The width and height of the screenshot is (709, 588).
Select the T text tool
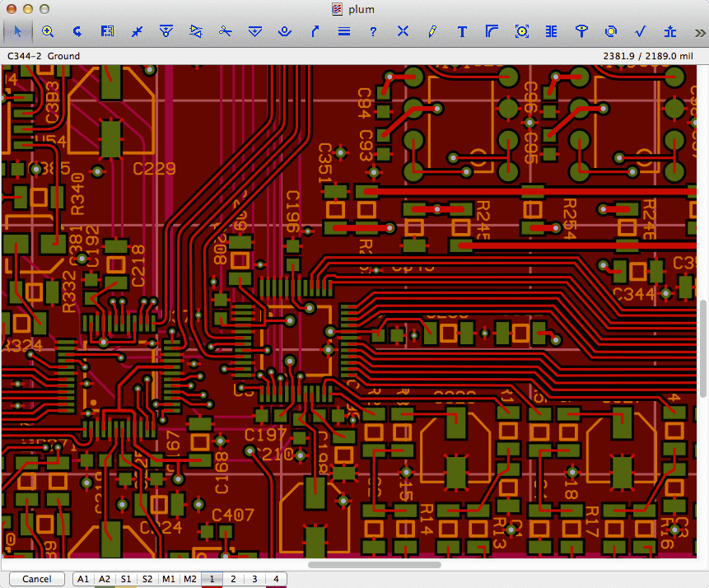pyautogui.click(x=462, y=32)
